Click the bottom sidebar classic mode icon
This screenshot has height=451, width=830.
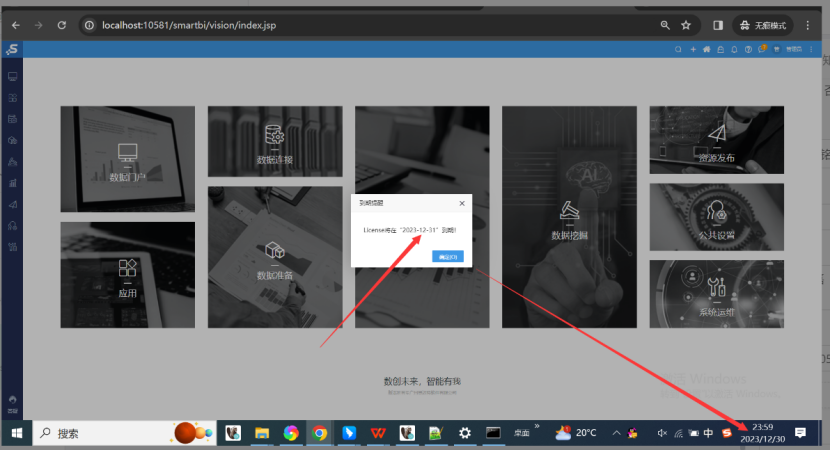click(13, 404)
